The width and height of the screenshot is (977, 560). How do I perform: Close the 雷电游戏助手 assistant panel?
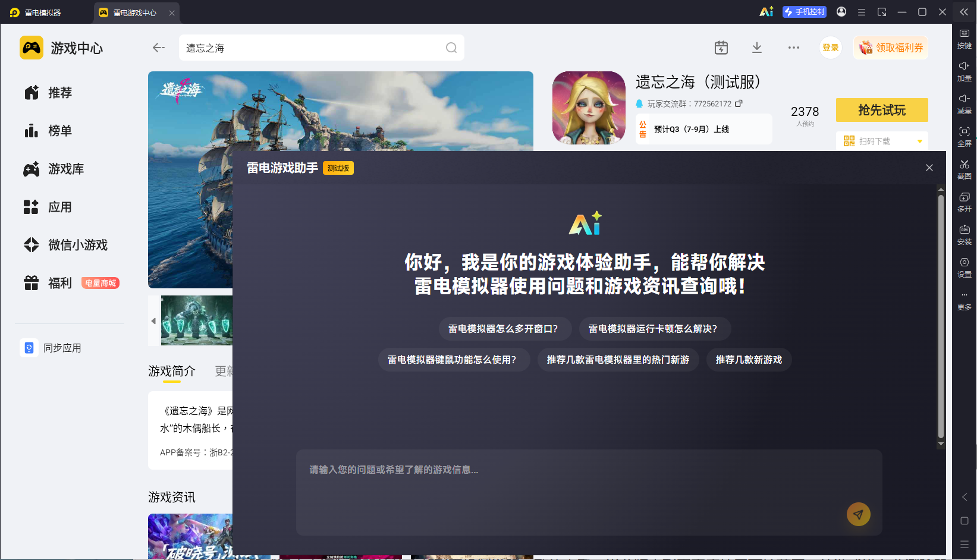[929, 168]
